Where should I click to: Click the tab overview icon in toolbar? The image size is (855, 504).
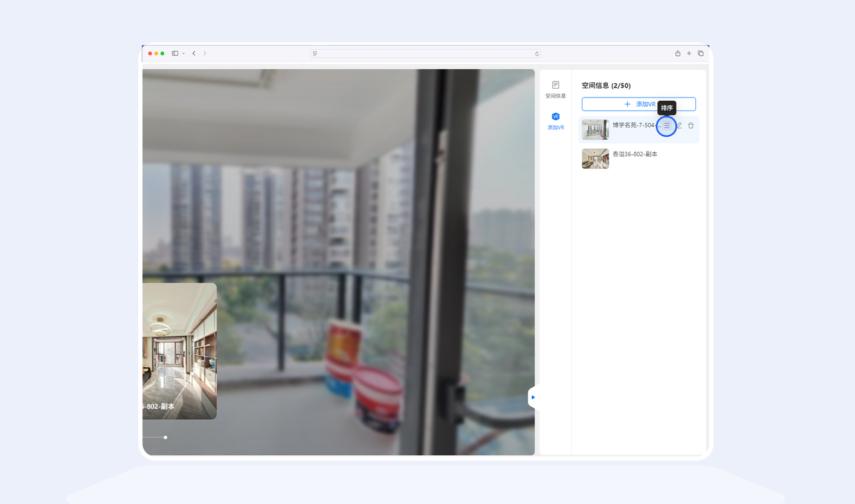(700, 53)
